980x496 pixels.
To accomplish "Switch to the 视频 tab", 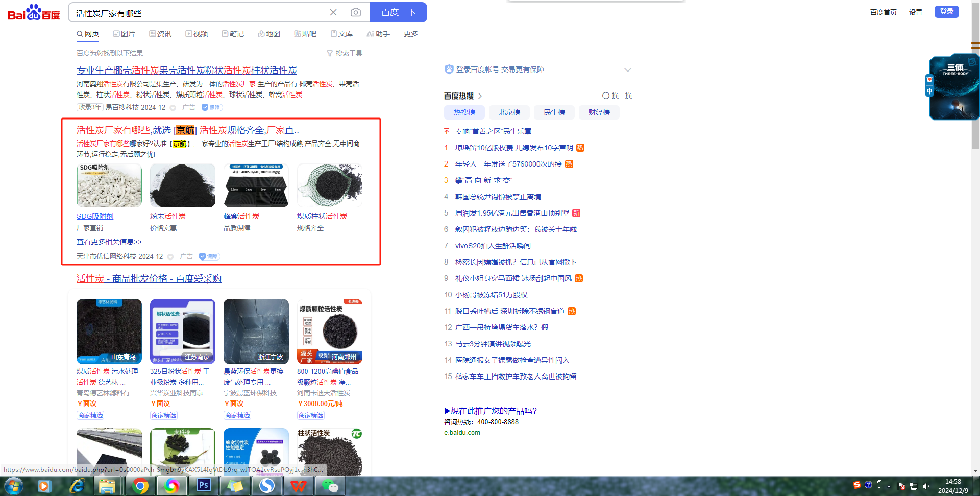I will click(x=197, y=34).
